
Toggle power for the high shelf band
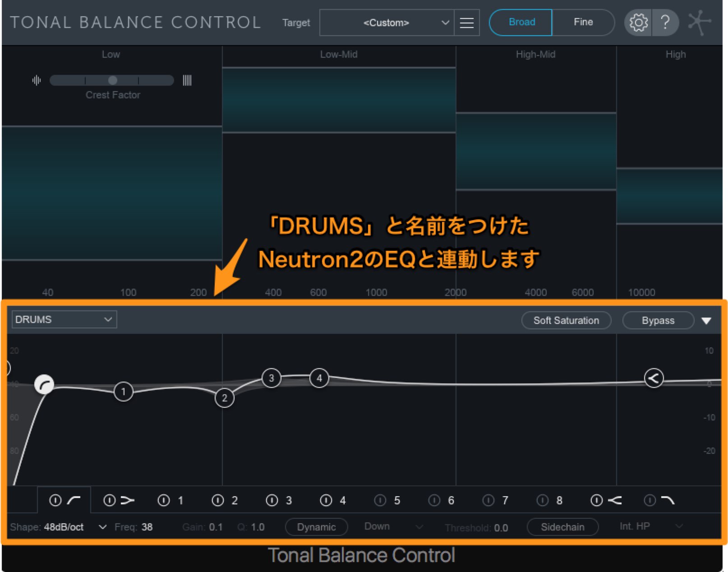point(596,500)
